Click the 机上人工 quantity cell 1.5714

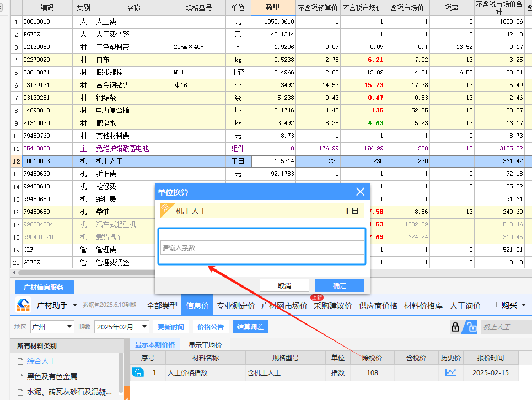click(273, 161)
